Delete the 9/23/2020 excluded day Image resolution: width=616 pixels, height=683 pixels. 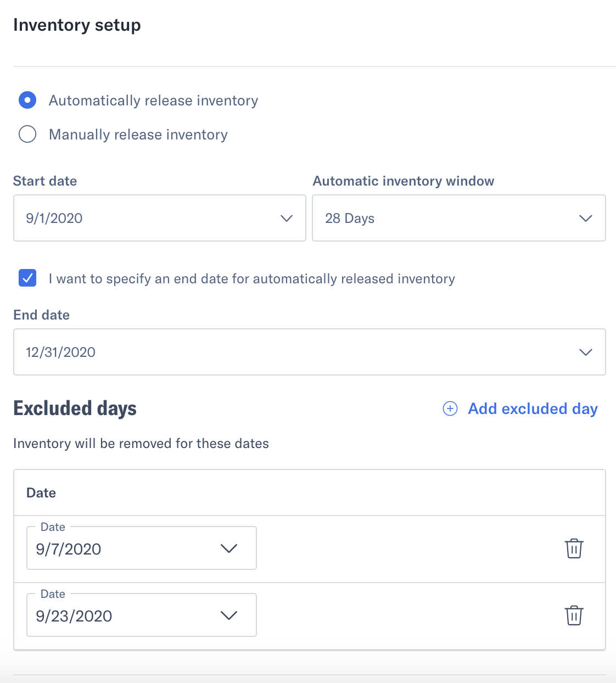[x=574, y=615]
